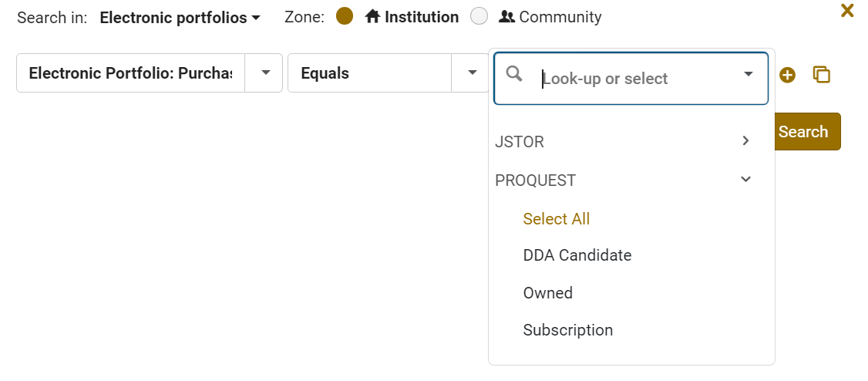Select the DDA Candidate option
This screenshot has height=381, width=868.
[577, 255]
